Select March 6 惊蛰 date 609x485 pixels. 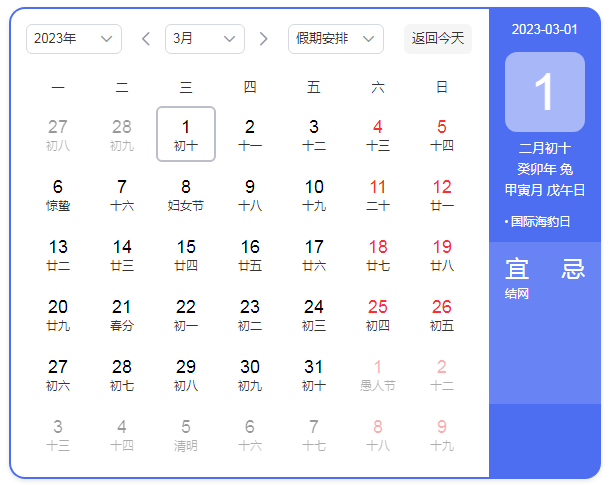pos(58,194)
